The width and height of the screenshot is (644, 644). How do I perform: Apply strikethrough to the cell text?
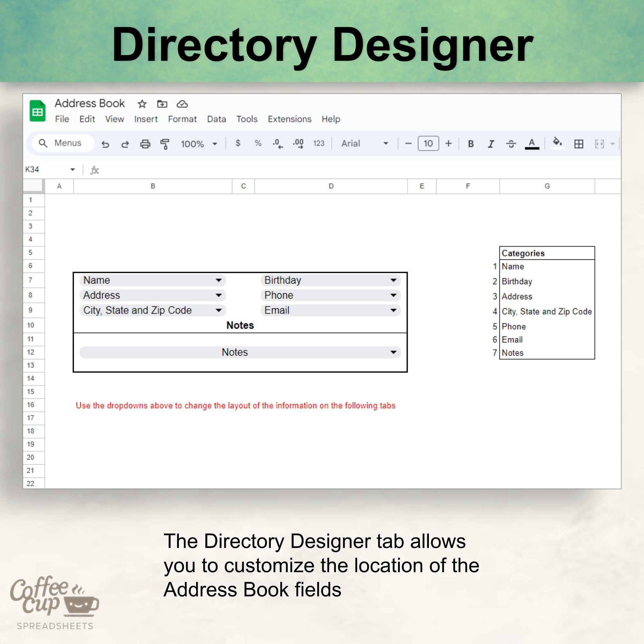pos(511,144)
